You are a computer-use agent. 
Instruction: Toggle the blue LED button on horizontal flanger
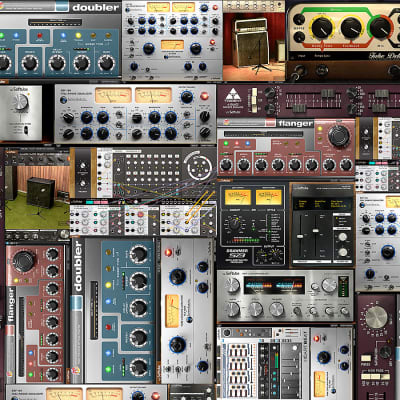pos(247,144)
